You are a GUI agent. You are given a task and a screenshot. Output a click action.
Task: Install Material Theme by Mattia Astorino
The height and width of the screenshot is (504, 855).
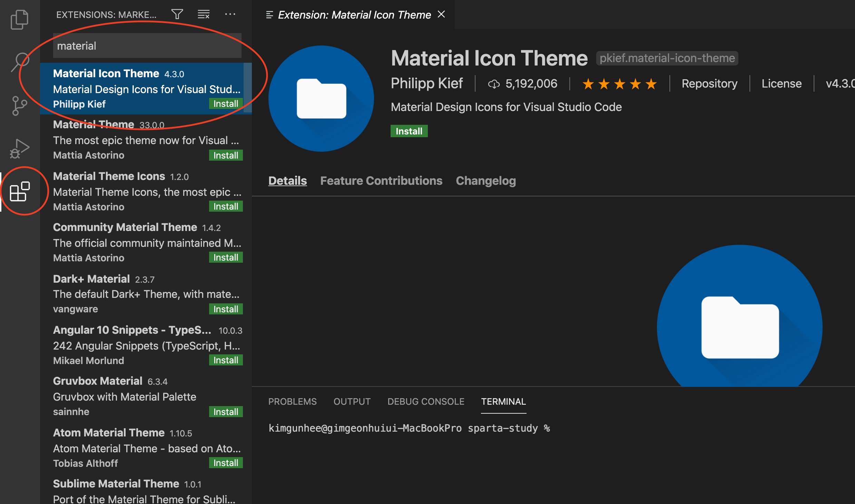click(x=226, y=155)
